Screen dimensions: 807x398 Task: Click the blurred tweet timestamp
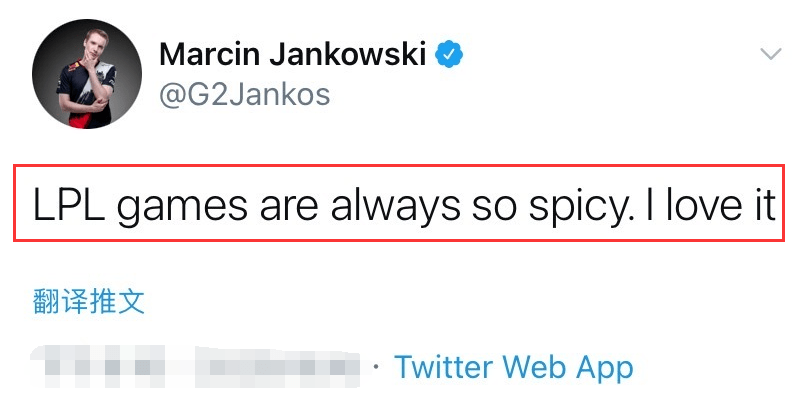(196, 367)
